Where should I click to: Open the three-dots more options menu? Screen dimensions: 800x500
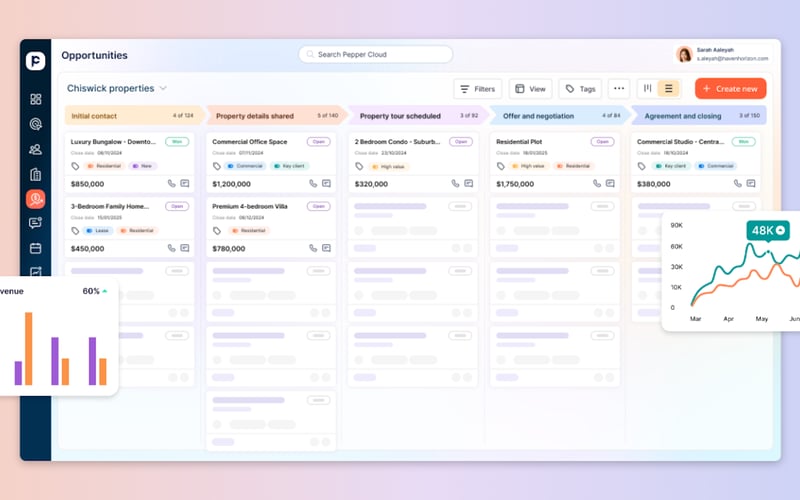(619, 88)
